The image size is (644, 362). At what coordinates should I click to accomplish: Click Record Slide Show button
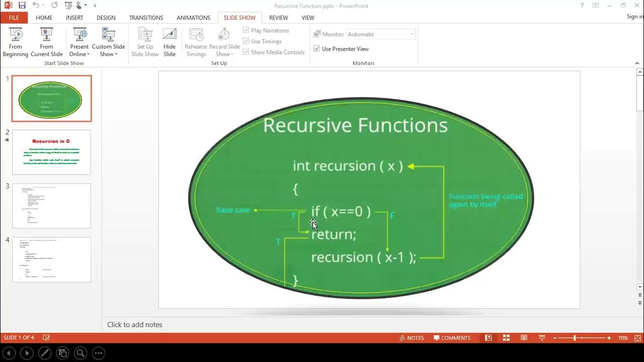coord(224,42)
